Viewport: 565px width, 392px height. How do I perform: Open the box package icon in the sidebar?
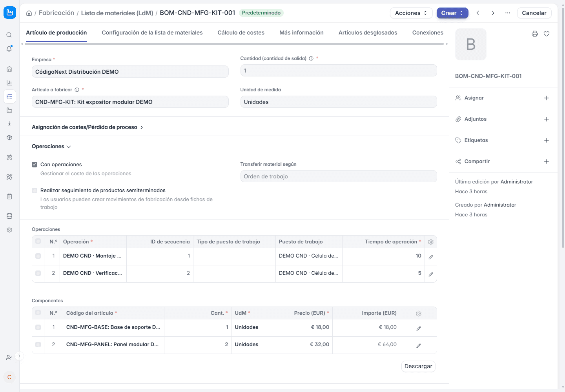pos(9,138)
